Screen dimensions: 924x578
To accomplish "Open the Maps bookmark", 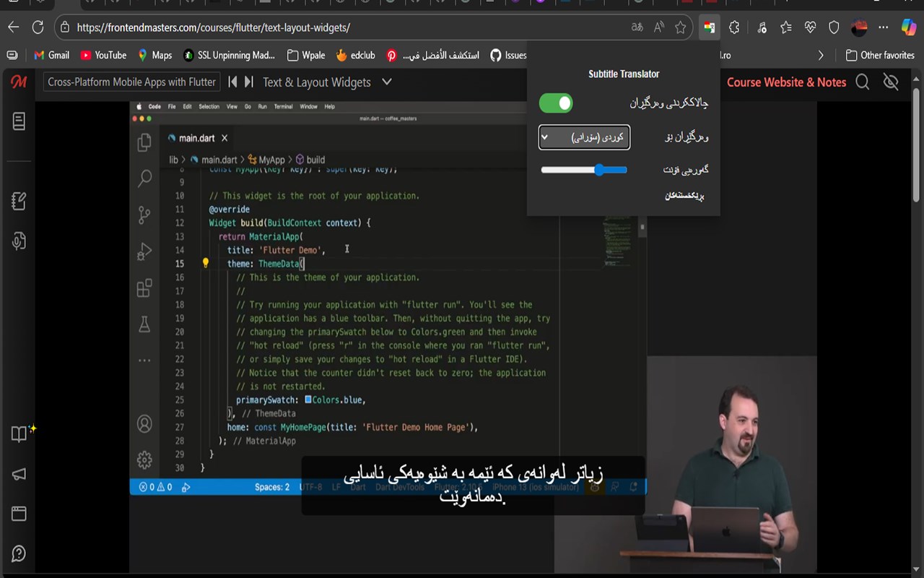I will (154, 55).
